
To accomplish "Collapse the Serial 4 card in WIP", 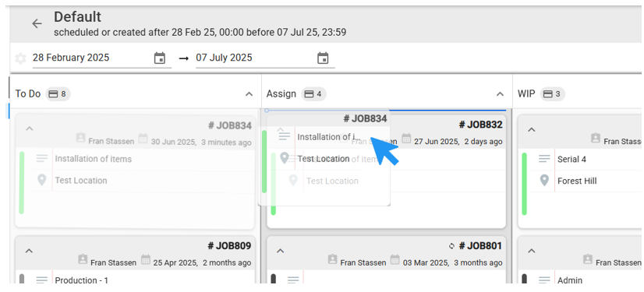I will (532, 129).
